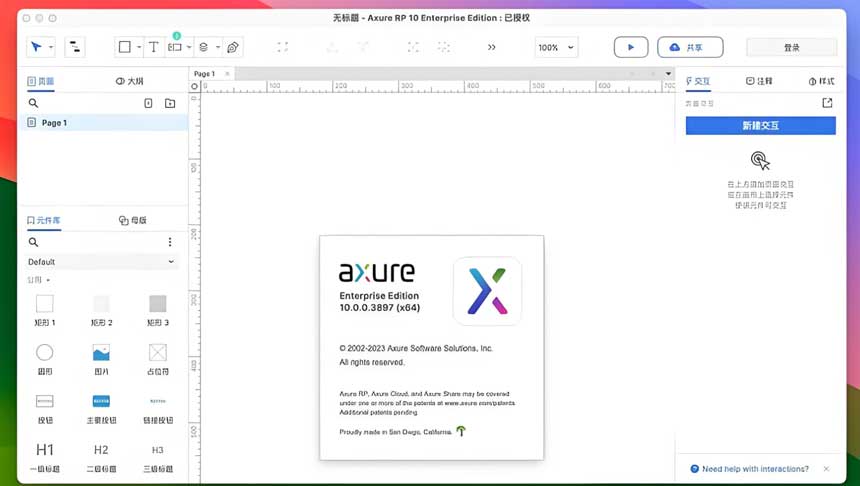Click the Preview play button

pos(630,47)
